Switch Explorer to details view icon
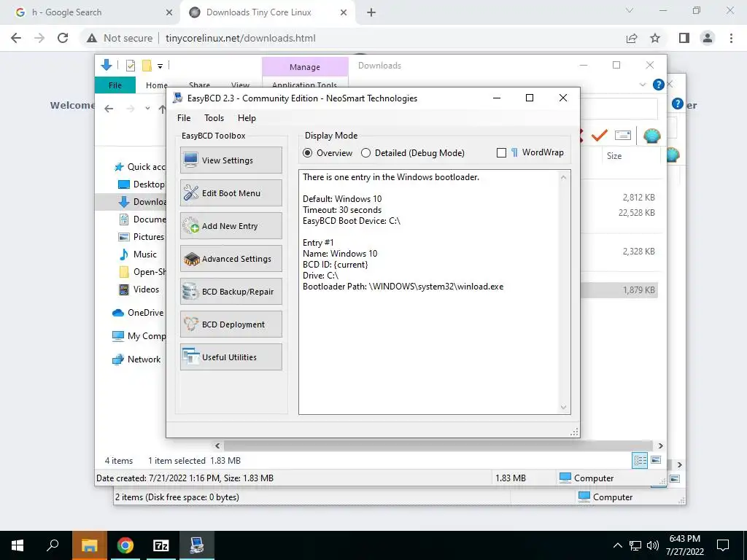747x560 pixels. click(640, 460)
